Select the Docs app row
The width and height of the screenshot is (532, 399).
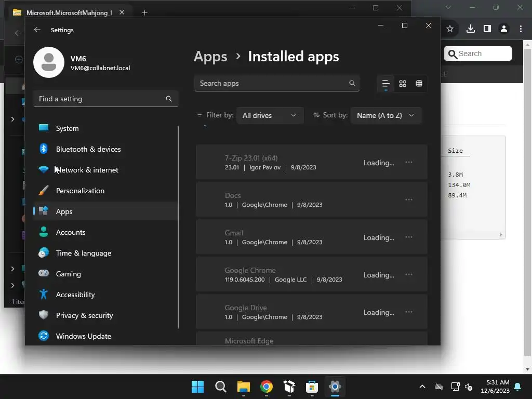click(312, 200)
